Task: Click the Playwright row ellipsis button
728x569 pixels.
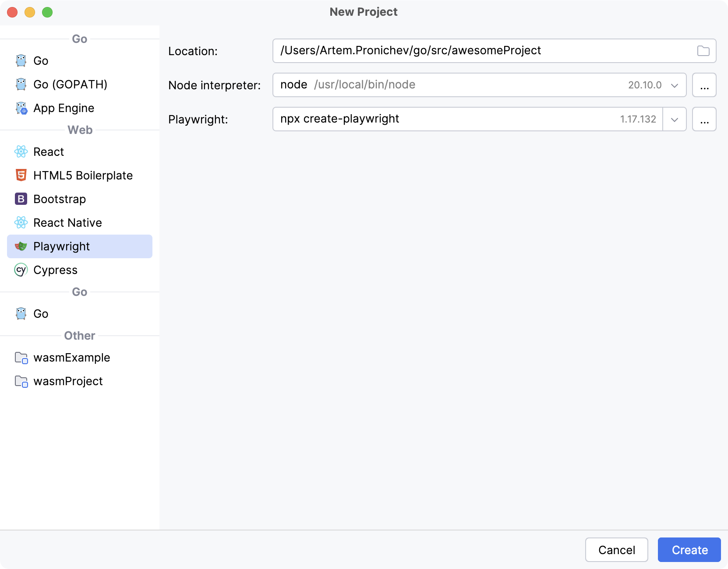Action: coord(704,119)
